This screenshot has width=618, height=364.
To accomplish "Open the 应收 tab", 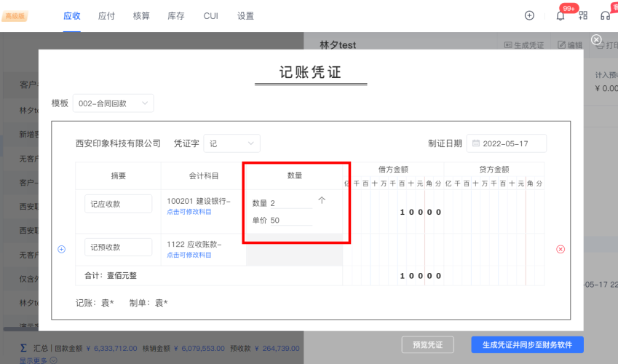I will [x=72, y=16].
